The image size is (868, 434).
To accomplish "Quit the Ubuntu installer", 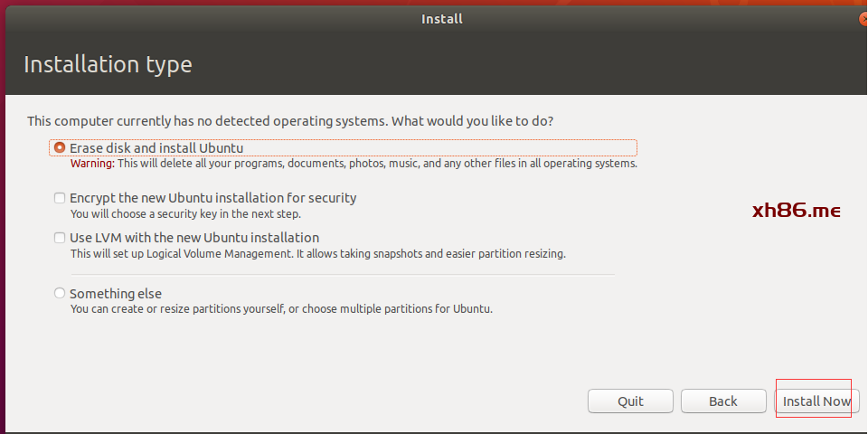I will pyautogui.click(x=630, y=401).
